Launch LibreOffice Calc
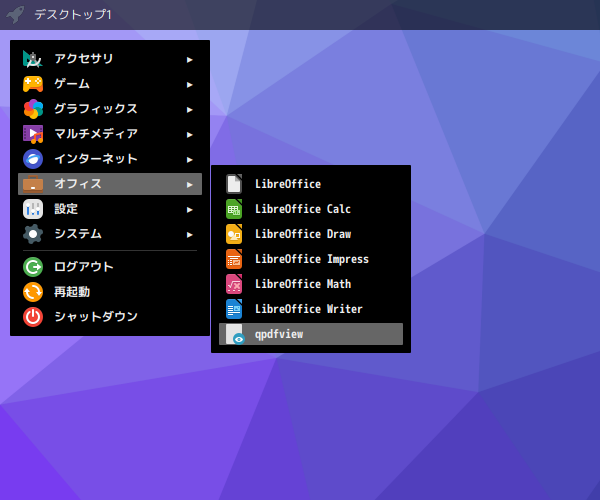The height and width of the screenshot is (500, 600). tap(311, 209)
